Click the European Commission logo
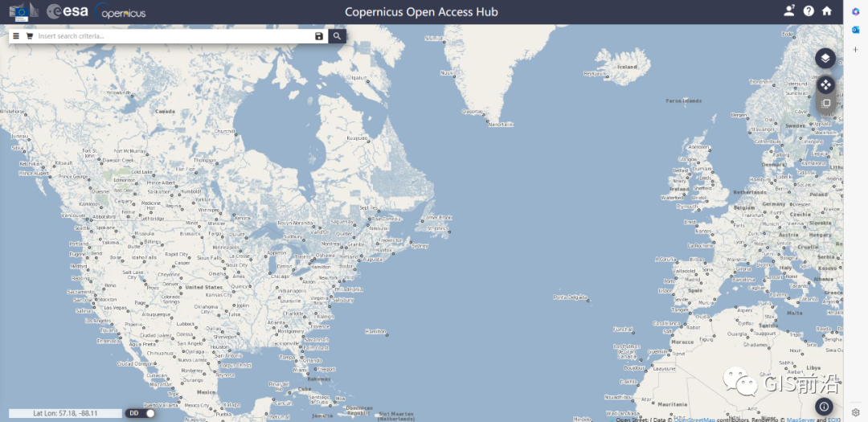Viewport: 868px width, 422px height. [x=24, y=11]
